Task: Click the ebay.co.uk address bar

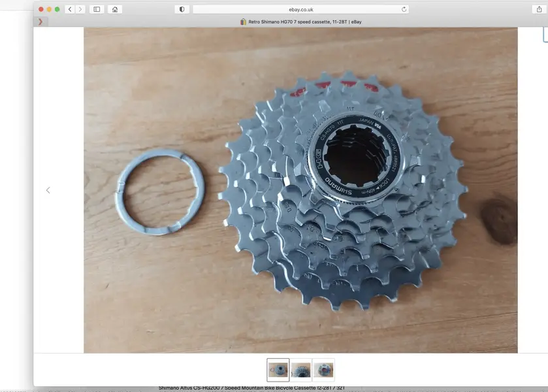Action: tap(301, 9)
